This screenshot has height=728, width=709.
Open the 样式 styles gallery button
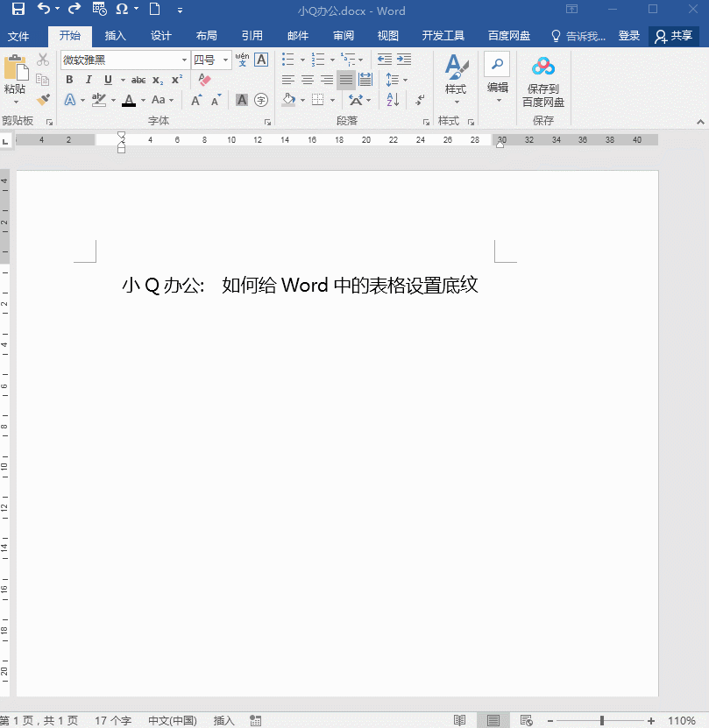tap(456, 80)
